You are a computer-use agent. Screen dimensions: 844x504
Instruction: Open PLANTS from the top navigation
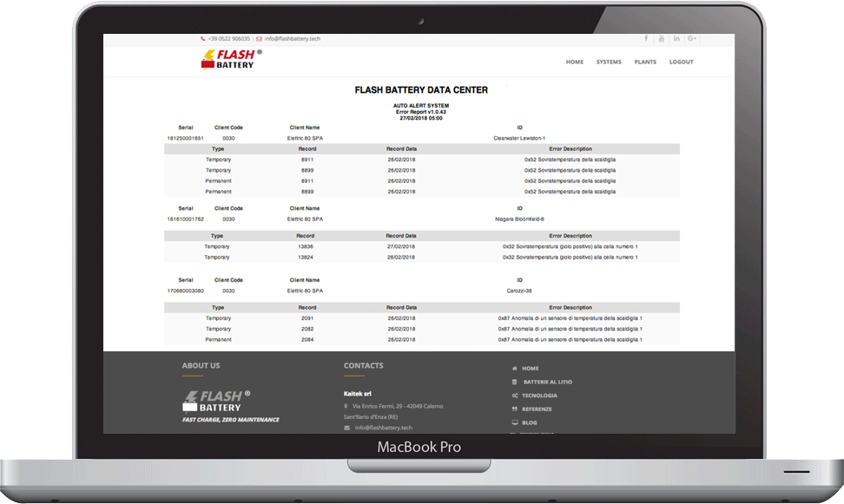645,62
